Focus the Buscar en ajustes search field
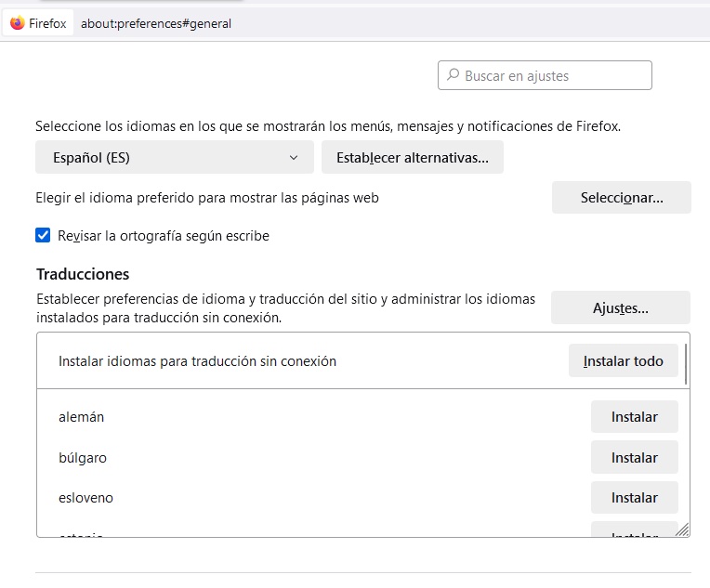This screenshot has width=710, height=588. tap(545, 75)
